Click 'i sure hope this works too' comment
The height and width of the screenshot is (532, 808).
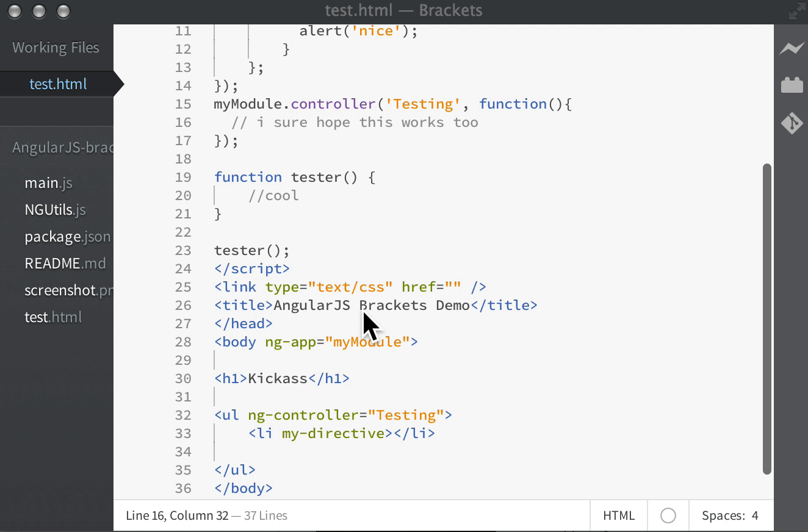coord(367,122)
